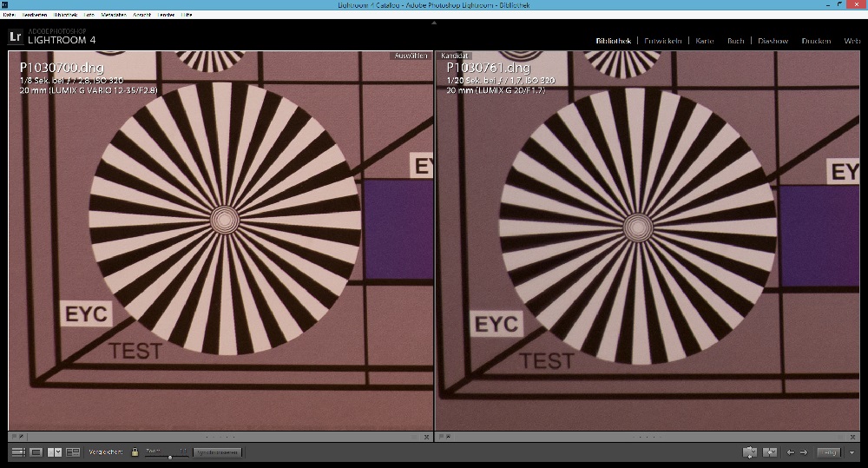The width and height of the screenshot is (868, 468).
Task: Click the swap select and candidate icon
Action: click(x=750, y=452)
